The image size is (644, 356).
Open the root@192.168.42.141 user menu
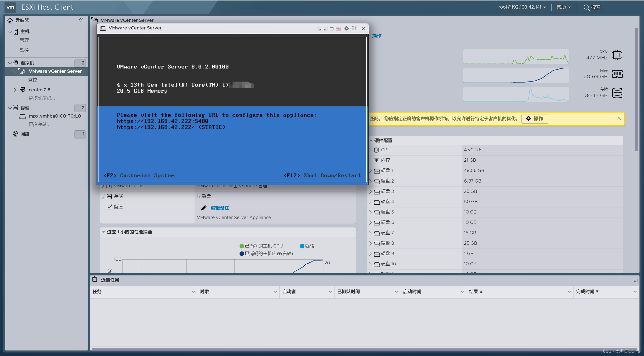522,7
